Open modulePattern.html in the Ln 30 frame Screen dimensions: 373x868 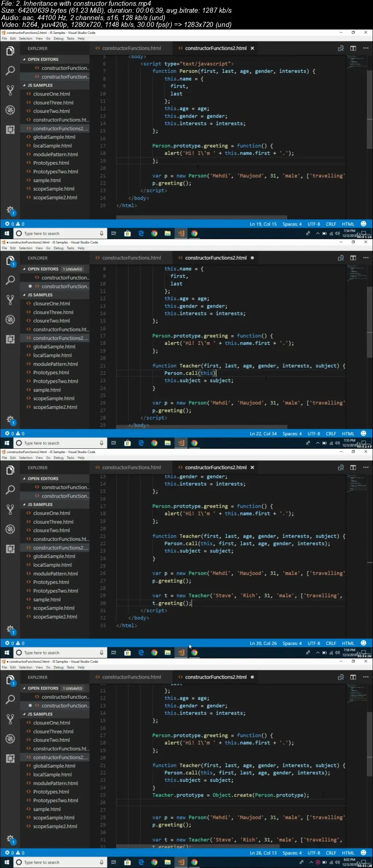[x=55, y=573]
